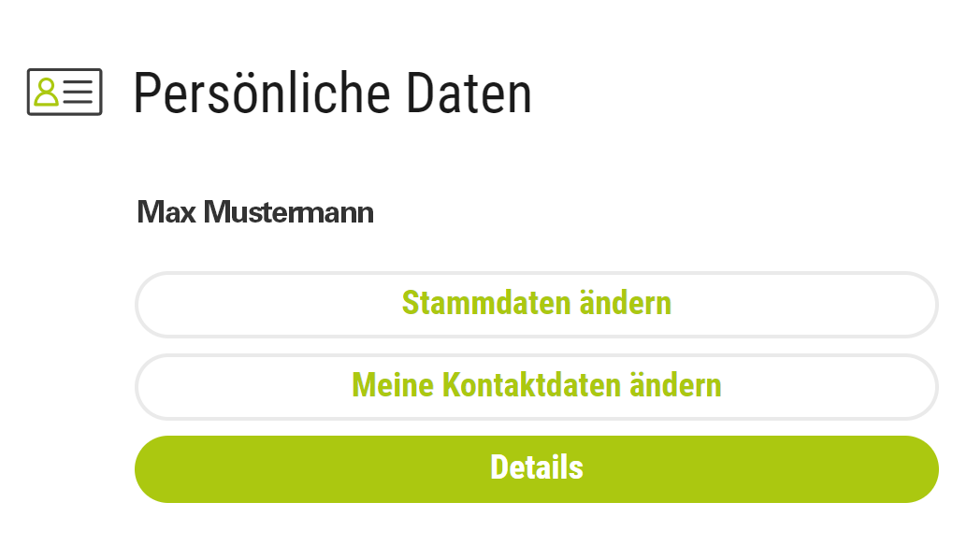Click the contact card icon beside the heading
Screen dimensions: 967x560
click(65, 92)
